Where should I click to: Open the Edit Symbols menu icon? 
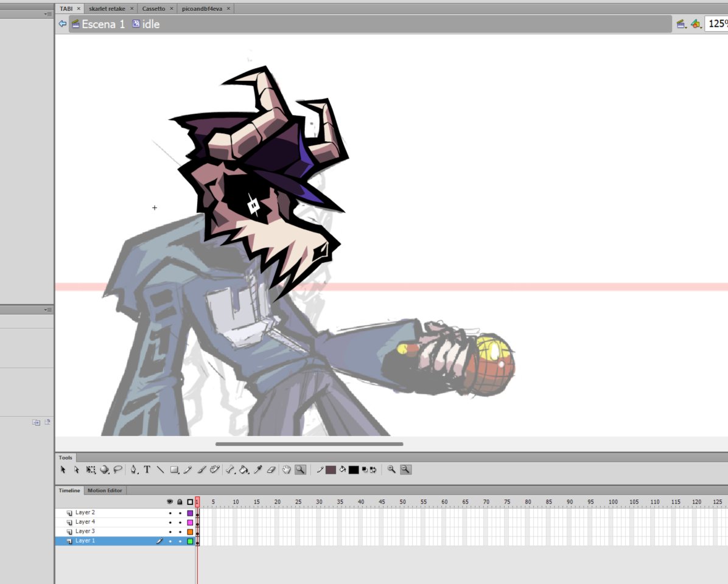[696, 24]
